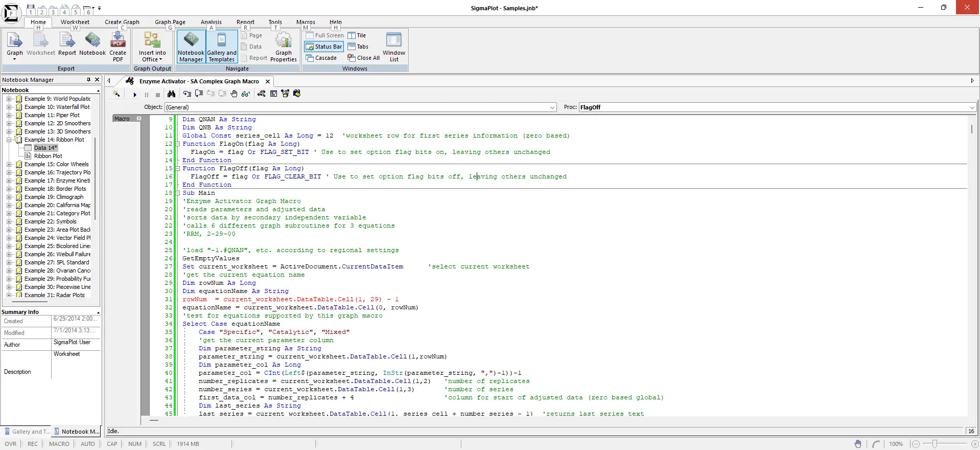Click the Cascade windows button
Screen dimensions: 980x450
[321, 58]
